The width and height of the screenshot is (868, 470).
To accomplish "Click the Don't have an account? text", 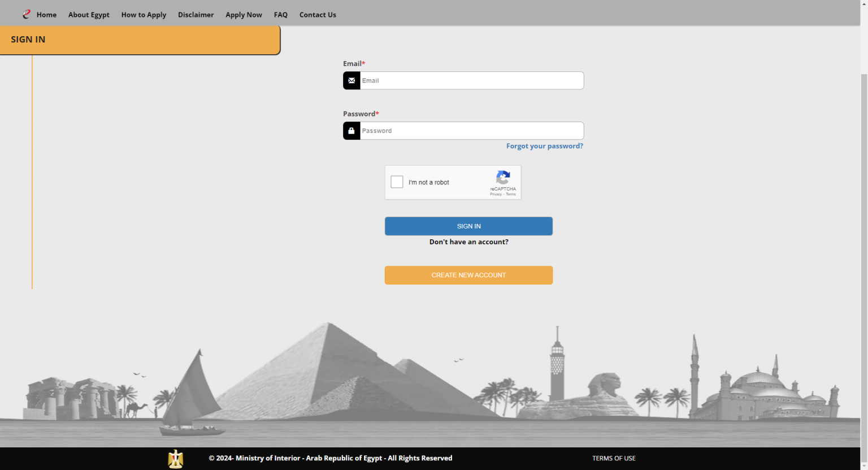I will [469, 242].
